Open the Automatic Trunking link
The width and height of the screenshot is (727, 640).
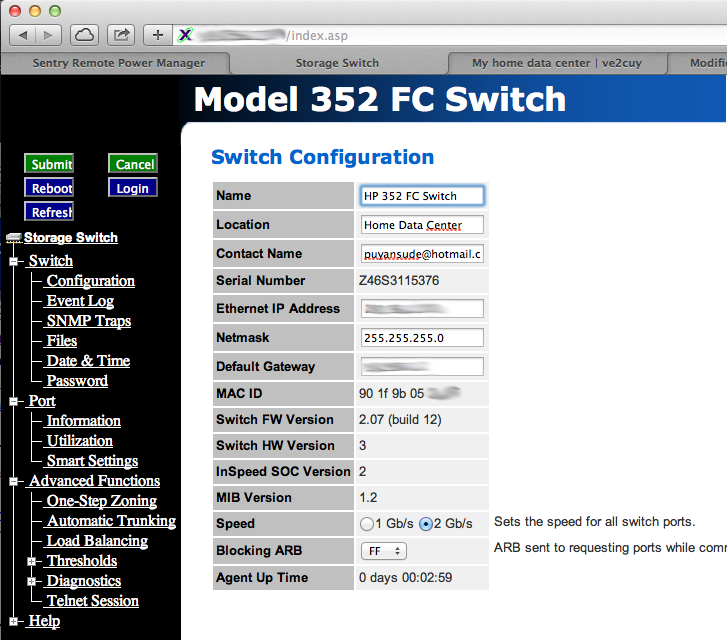(x=111, y=520)
